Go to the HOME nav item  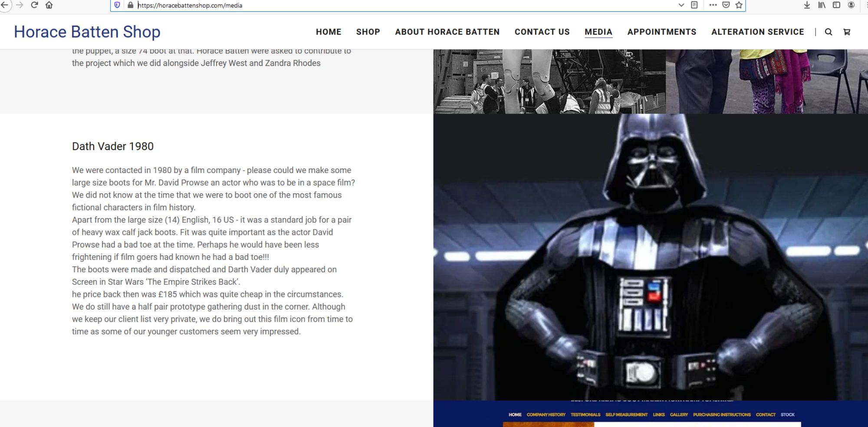(329, 32)
